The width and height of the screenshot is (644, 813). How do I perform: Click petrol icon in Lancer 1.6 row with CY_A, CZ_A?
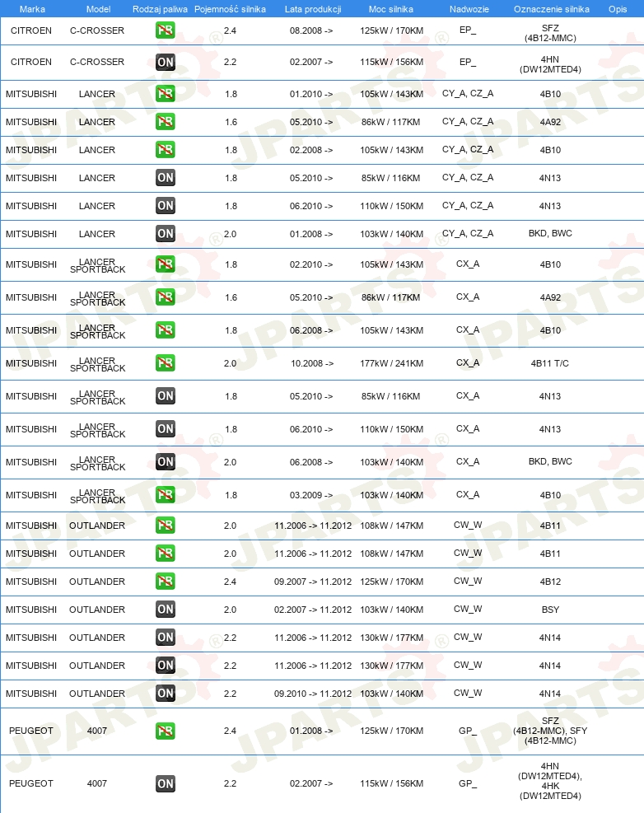click(165, 122)
